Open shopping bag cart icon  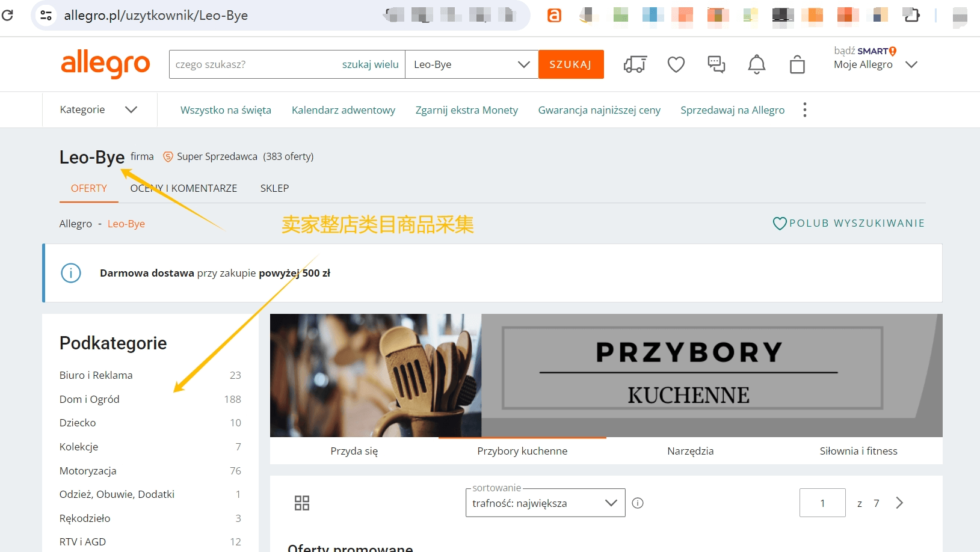point(797,64)
